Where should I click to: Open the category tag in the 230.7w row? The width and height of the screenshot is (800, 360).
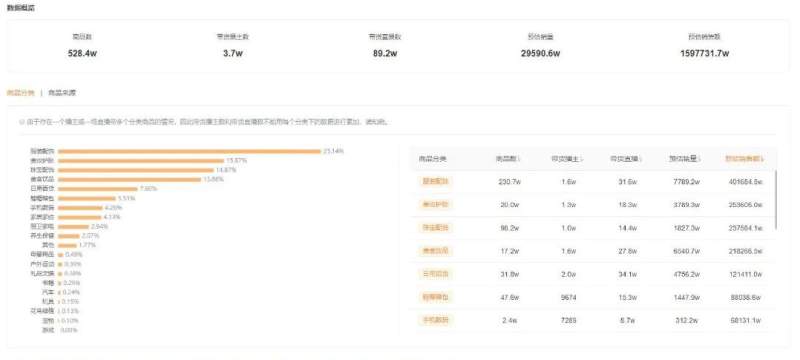point(435,182)
